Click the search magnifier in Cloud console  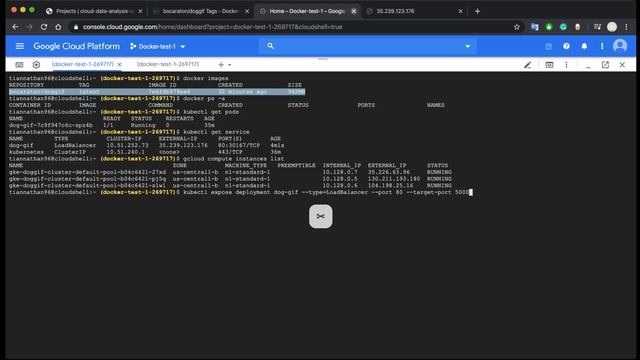pos(270,46)
